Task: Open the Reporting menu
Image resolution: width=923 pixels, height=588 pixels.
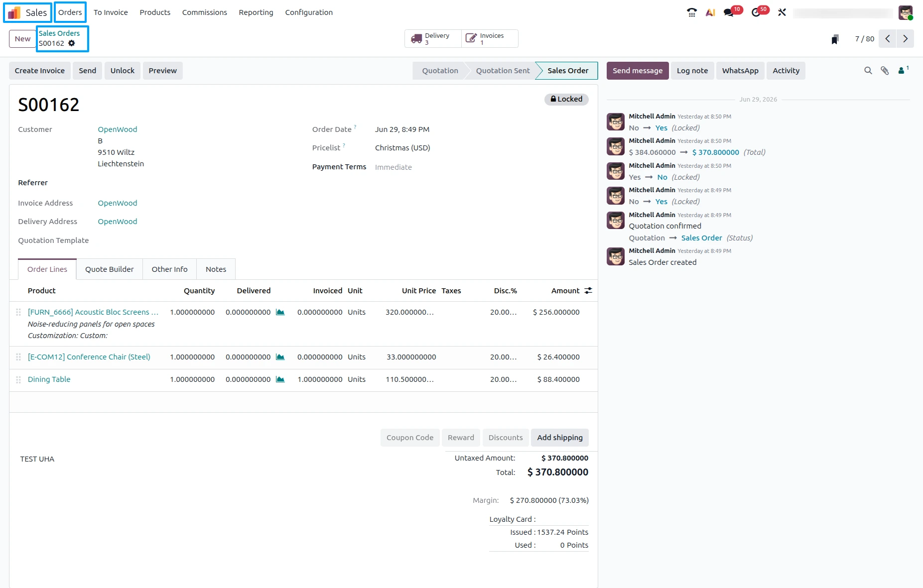Action: coord(256,12)
